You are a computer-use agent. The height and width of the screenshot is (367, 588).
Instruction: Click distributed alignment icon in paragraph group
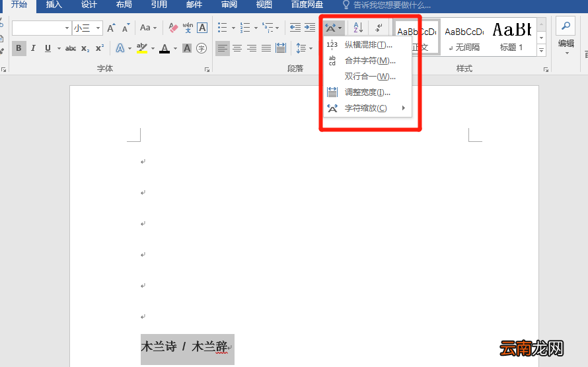click(281, 48)
